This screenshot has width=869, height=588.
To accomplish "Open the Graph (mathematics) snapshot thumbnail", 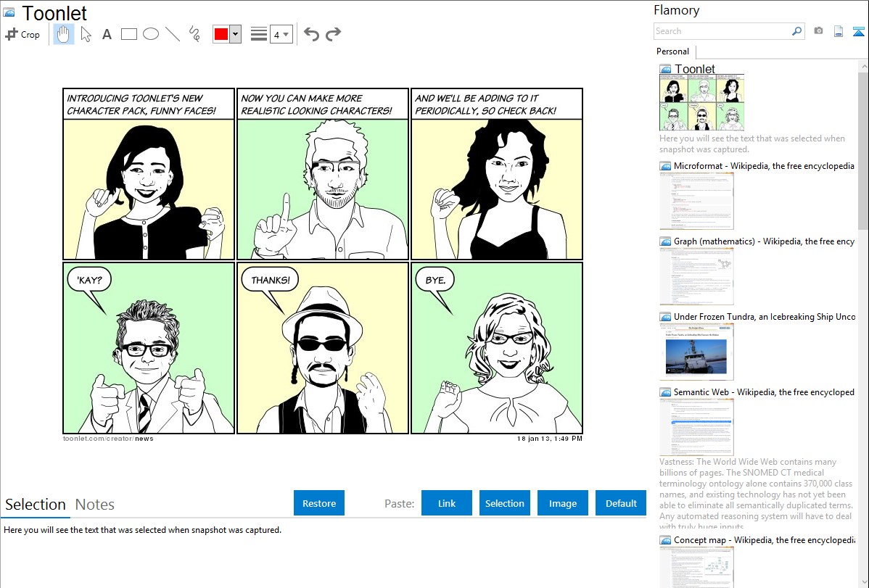I will tap(696, 276).
